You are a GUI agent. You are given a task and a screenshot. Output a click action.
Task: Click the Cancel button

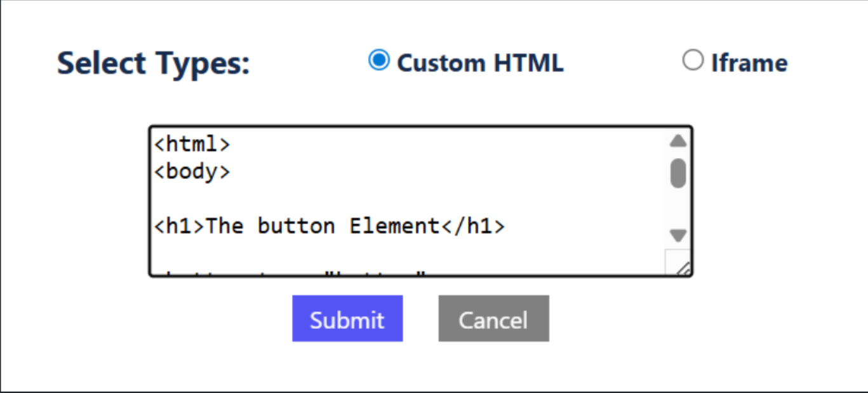tap(493, 319)
